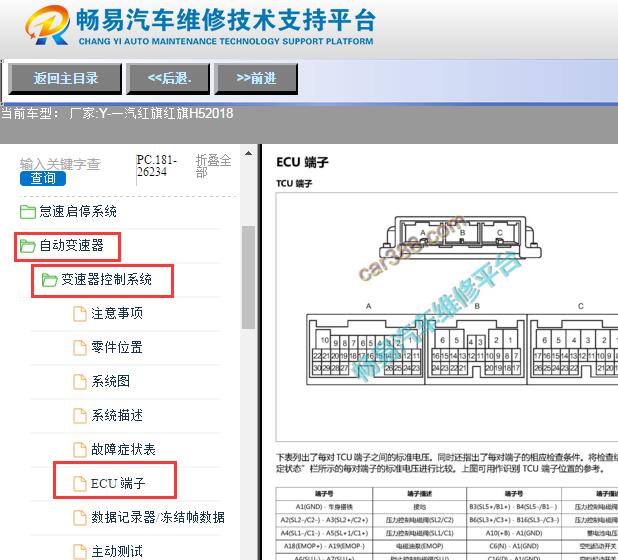Click the ECU 端子 page heading
Screen dimensions: 618x560
click(302, 162)
